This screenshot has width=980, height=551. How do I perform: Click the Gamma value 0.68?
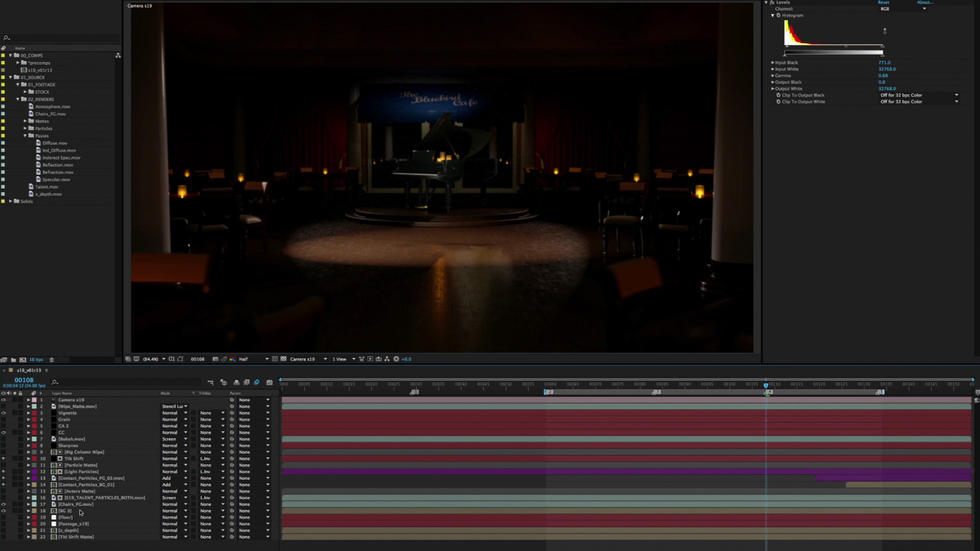(x=883, y=76)
